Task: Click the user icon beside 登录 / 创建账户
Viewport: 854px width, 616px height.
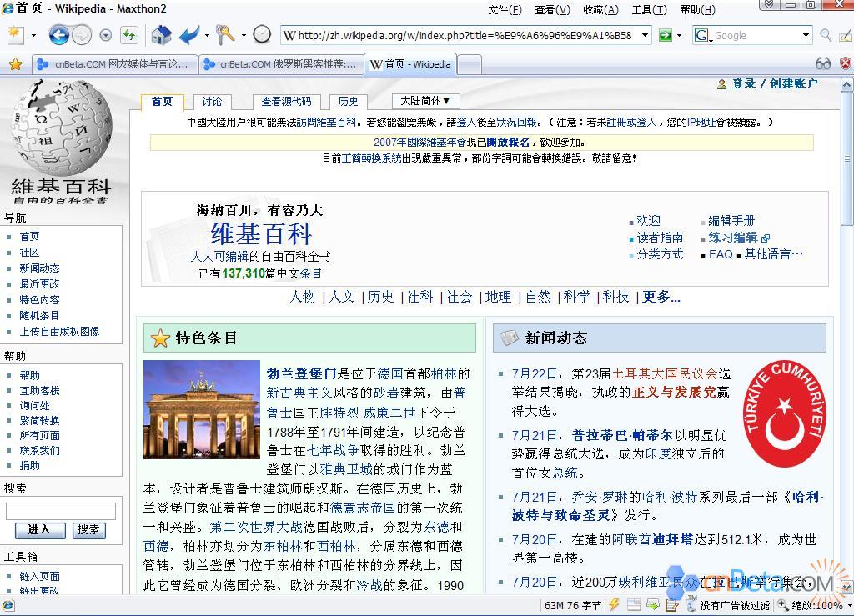Action: click(x=721, y=84)
